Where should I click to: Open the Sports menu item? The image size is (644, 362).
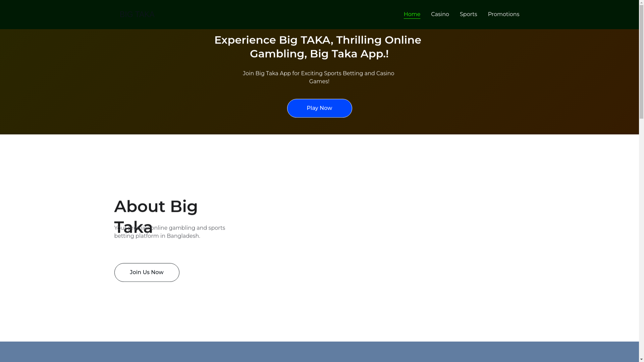(x=468, y=14)
